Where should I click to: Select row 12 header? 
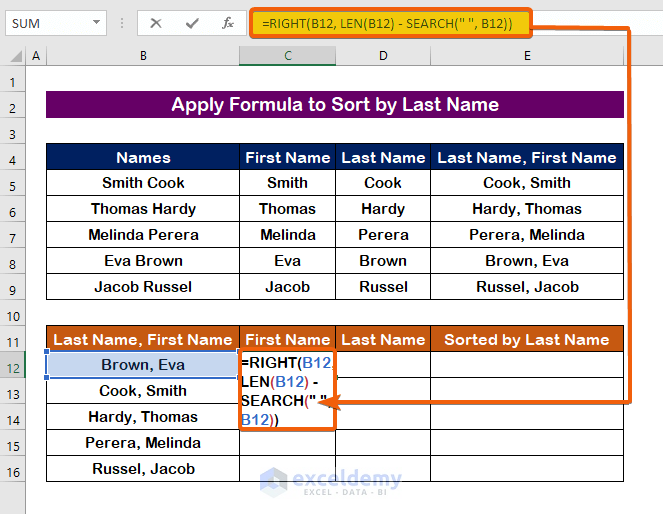(14, 365)
